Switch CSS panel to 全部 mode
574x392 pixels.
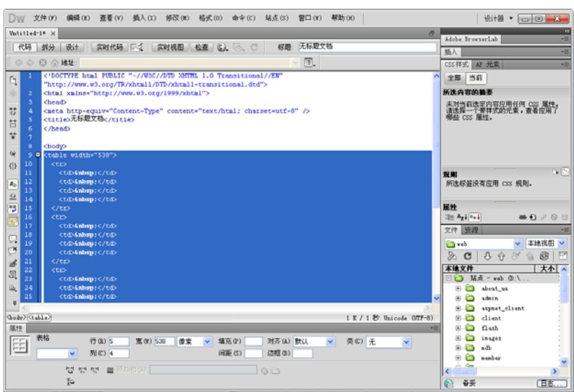453,78
